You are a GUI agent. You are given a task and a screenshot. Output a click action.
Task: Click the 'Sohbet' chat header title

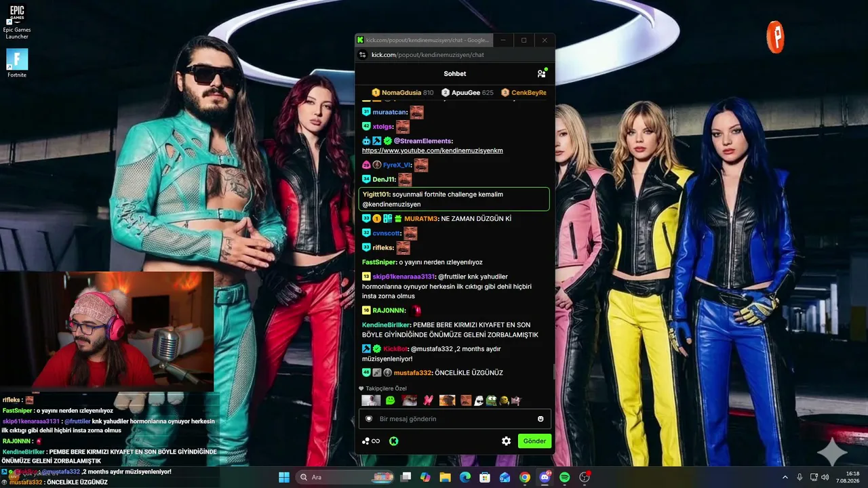[455, 73]
